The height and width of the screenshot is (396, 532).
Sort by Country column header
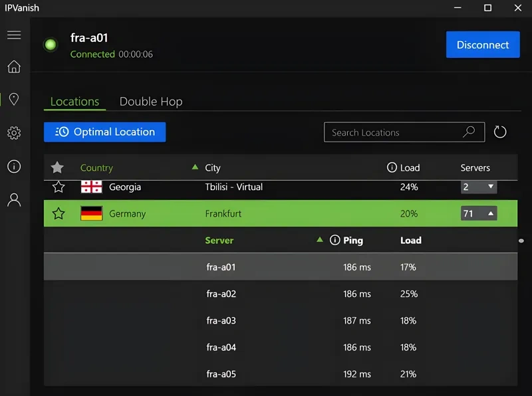pos(96,168)
